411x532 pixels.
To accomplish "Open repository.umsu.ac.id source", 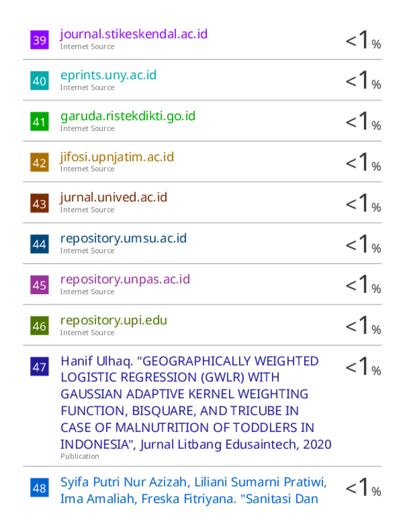I will coord(123,238).
